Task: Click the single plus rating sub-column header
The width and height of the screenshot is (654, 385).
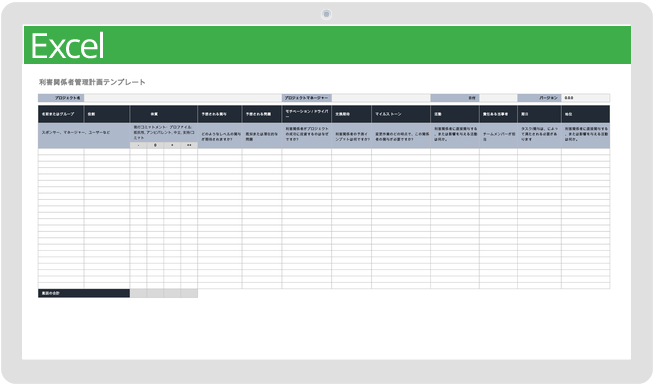Action: click(172, 145)
